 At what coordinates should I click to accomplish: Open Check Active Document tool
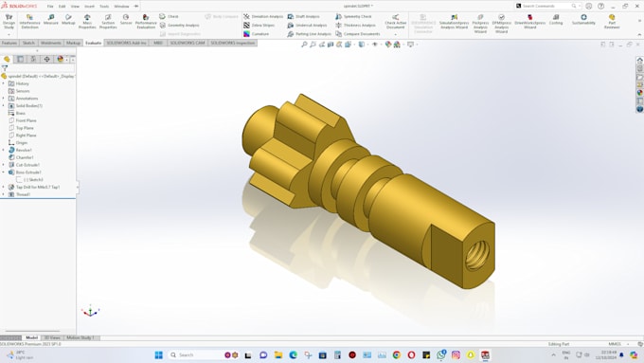[x=396, y=22]
